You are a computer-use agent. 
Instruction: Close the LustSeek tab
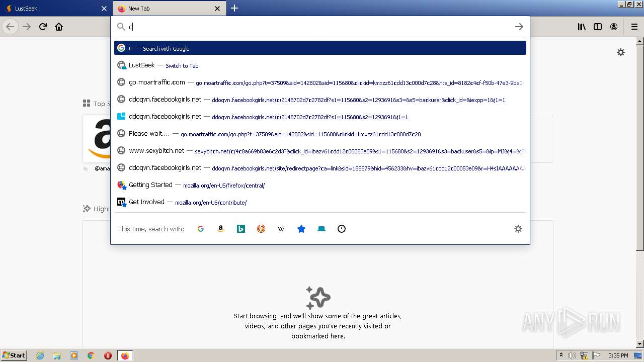(x=104, y=9)
